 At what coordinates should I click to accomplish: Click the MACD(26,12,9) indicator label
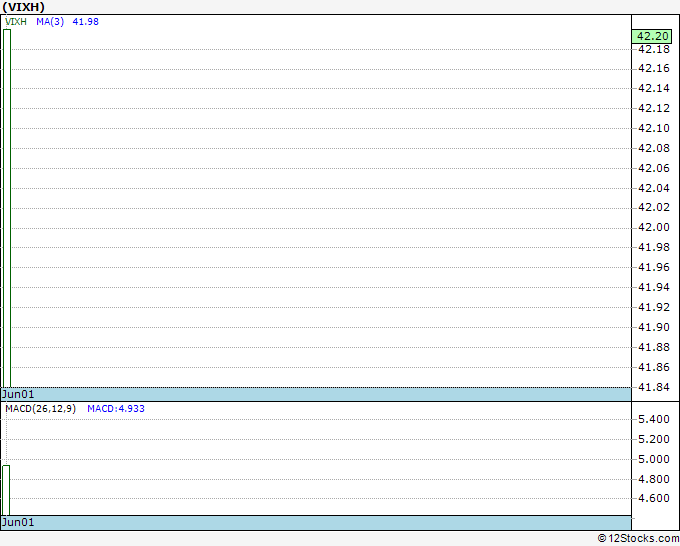[x=40, y=408]
